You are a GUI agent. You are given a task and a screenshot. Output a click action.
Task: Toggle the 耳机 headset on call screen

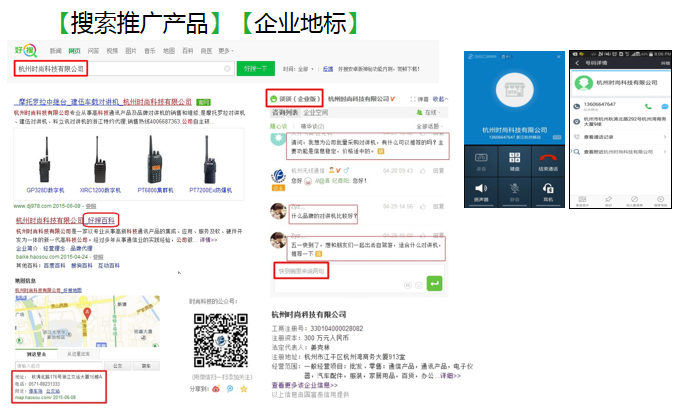click(548, 191)
